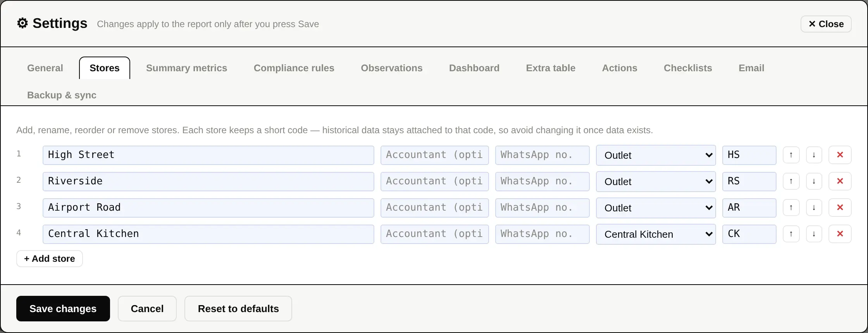
Task: Open store type dropdown for High Street
Action: click(x=656, y=155)
